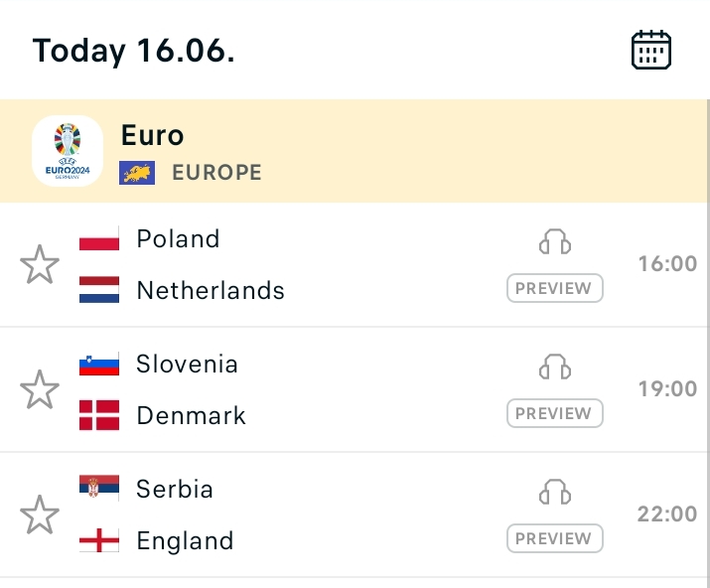Select the Serbia team name

coord(175,490)
